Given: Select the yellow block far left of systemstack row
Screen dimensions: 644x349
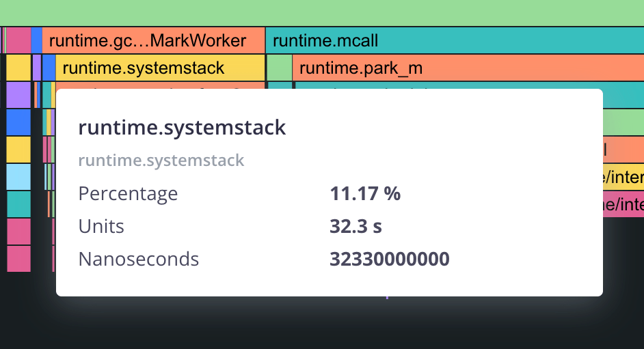Looking at the screenshot, I should coord(18,68).
